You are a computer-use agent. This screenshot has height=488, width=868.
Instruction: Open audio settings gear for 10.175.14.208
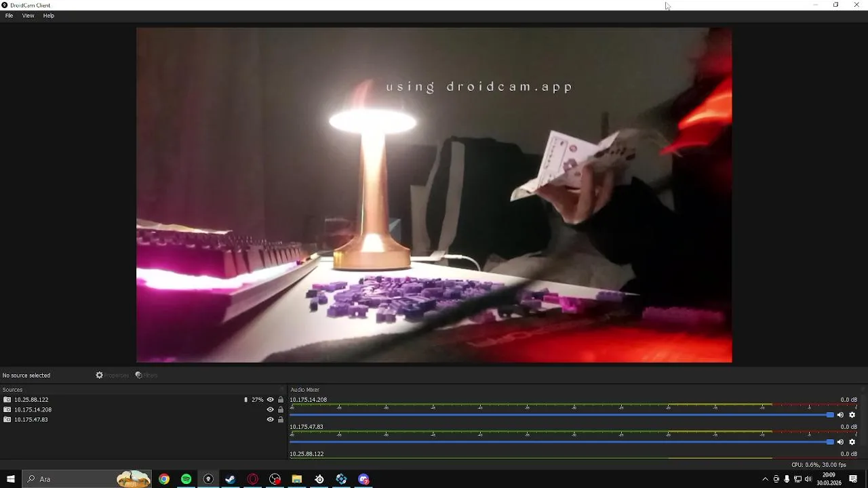point(852,415)
